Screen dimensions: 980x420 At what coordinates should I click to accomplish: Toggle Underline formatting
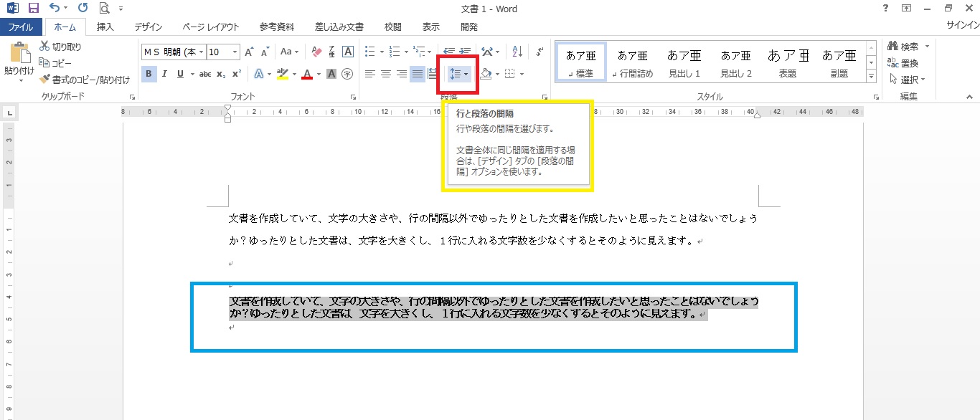(x=180, y=74)
